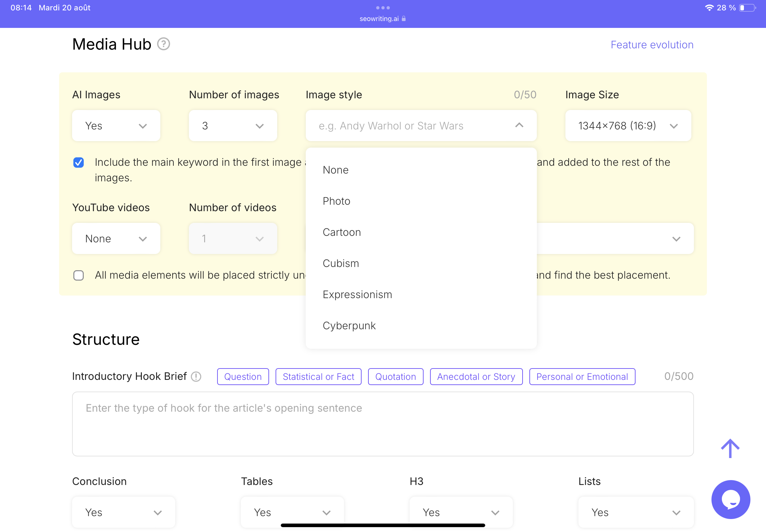Click the Media Hub heading
This screenshot has height=532, width=766.
click(x=112, y=44)
